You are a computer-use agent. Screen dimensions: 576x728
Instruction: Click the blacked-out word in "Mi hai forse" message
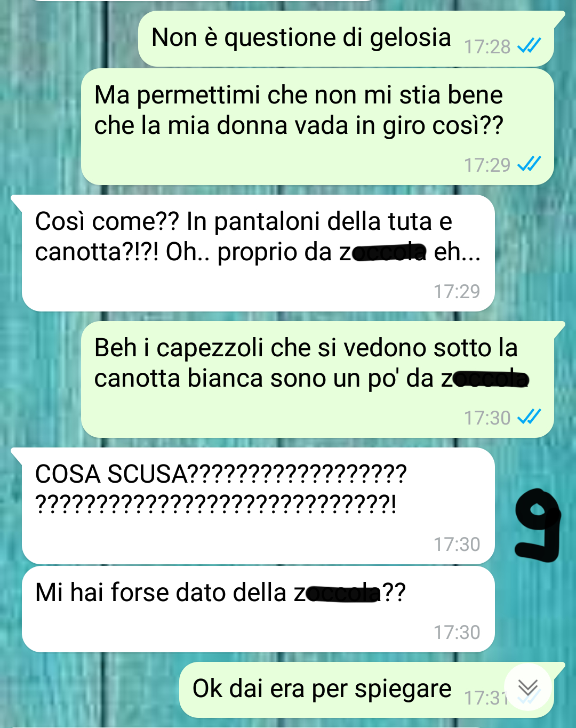click(344, 593)
